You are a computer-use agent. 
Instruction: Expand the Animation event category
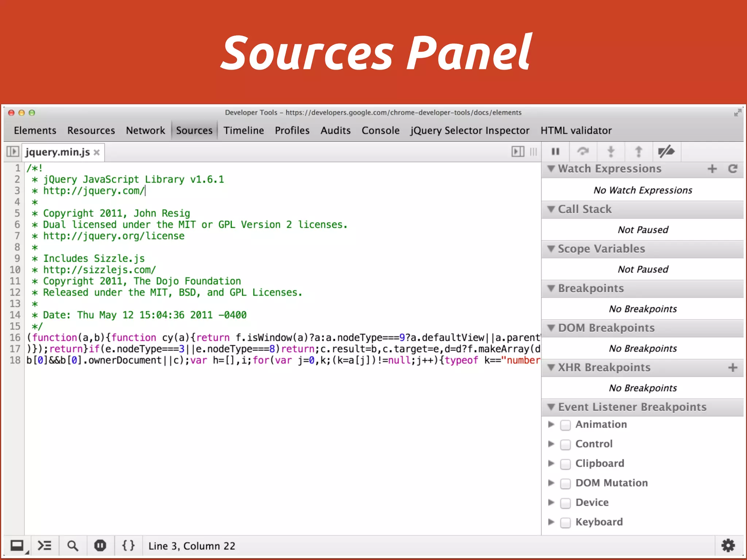[x=551, y=424]
